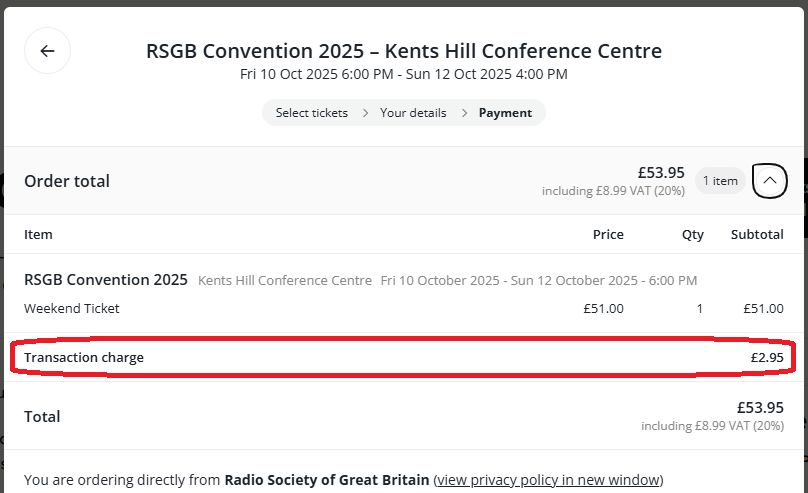Go to the Select tickets step
Image resolution: width=808 pixels, height=493 pixels.
(311, 113)
